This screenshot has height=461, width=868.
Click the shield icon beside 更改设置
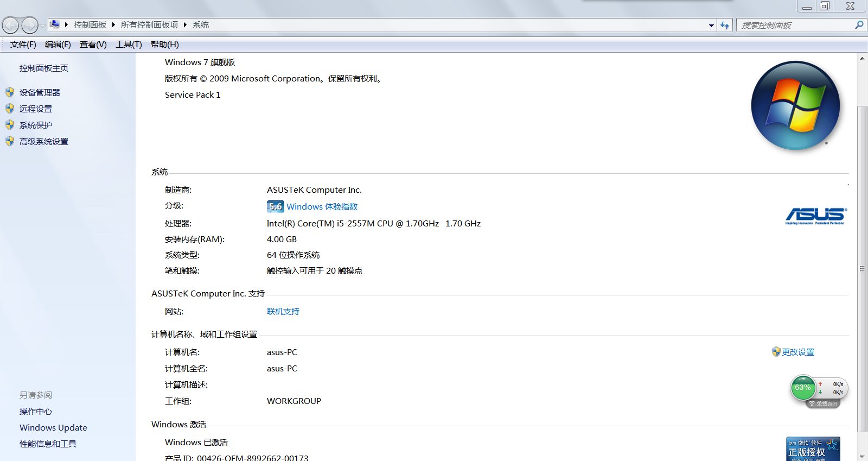(776, 352)
